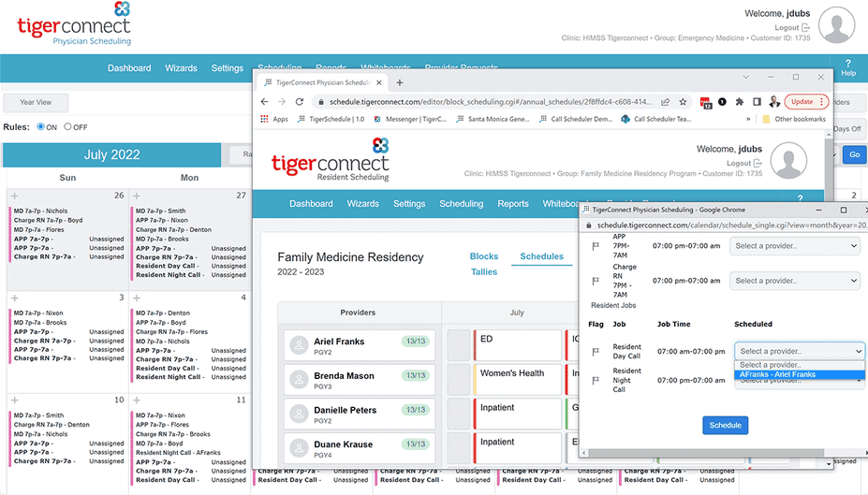Click Ariel Franks avatar icon
868x495 pixels.
click(x=299, y=345)
